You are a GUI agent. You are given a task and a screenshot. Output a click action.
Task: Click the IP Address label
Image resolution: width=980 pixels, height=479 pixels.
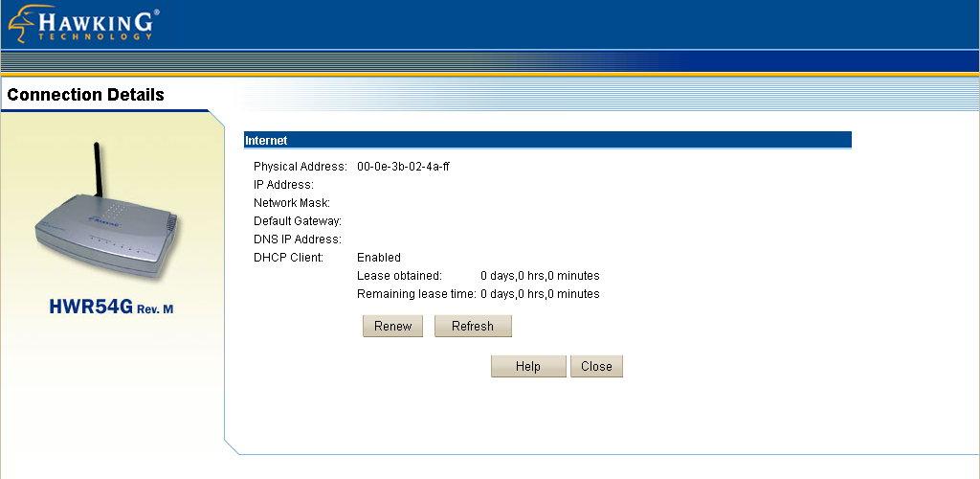[x=283, y=185]
